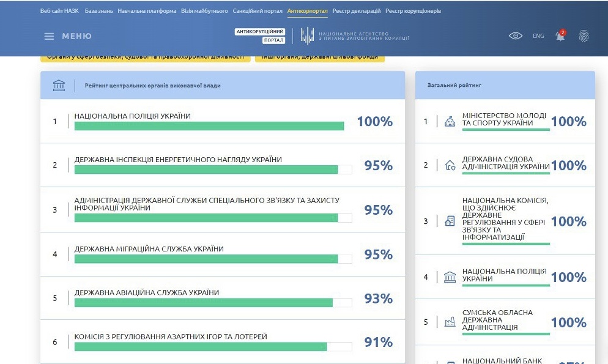This screenshot has height=364, width=608.
Task: Open ДЕРЖАВНА АВІАЦІЙНА СЛУЖБА УКРАЇНИ
Action: coord(147,292)
